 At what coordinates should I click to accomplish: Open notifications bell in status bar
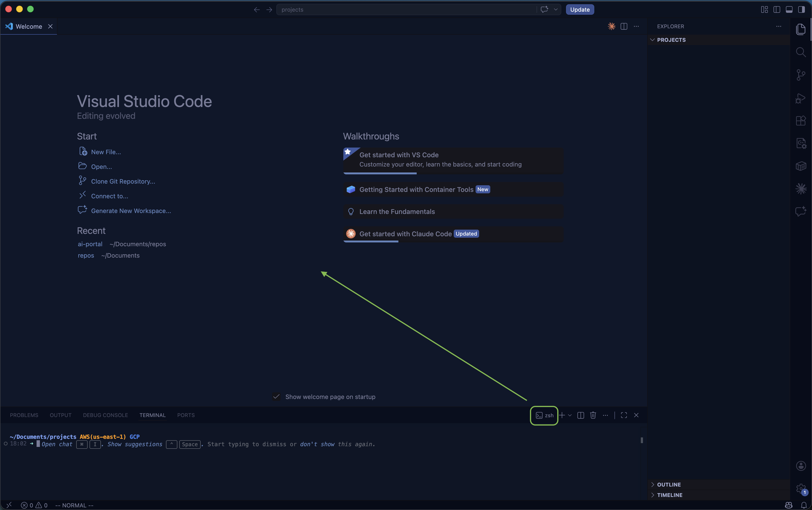pos(804,505)
